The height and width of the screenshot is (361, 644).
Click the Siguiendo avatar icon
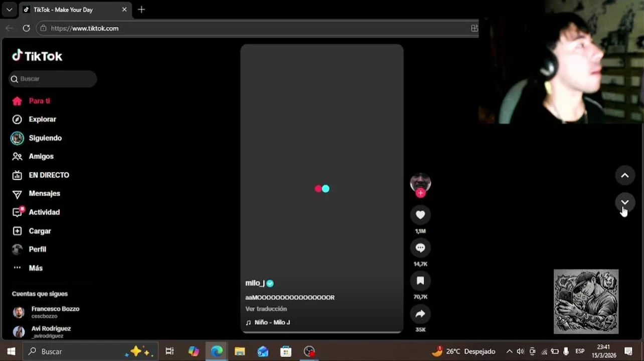point(17,138)
